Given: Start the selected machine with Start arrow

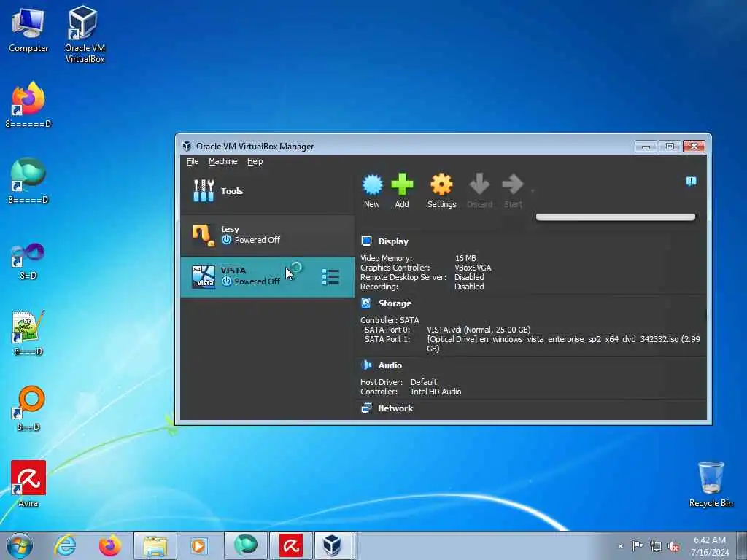Looking at the screenshot, I should tap(513, 191).
